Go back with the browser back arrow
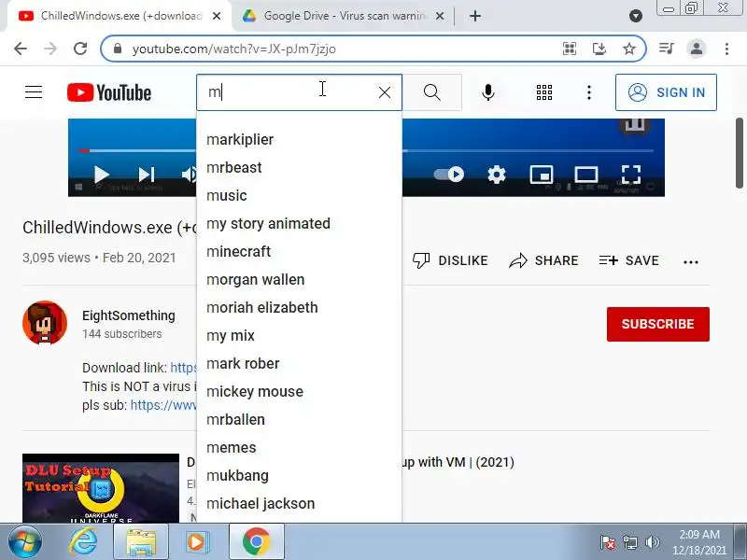This screenshot has height=560, width=747. point(21,49)
